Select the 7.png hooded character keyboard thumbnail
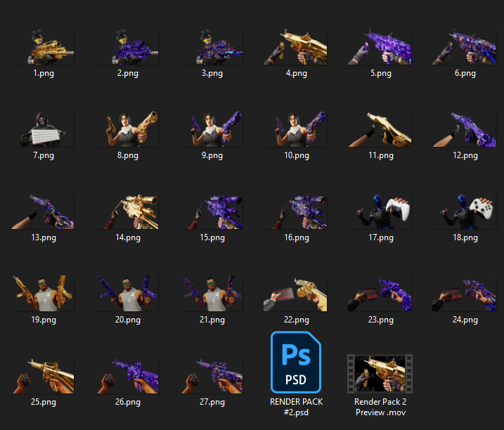504x430 pixels. [x=43, y=129]
